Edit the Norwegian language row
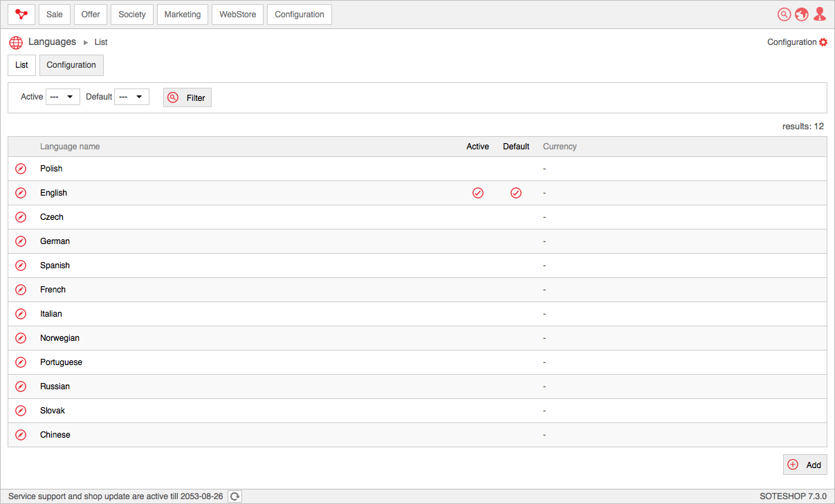This screenshot has width=835, height=504. point(21,338)
